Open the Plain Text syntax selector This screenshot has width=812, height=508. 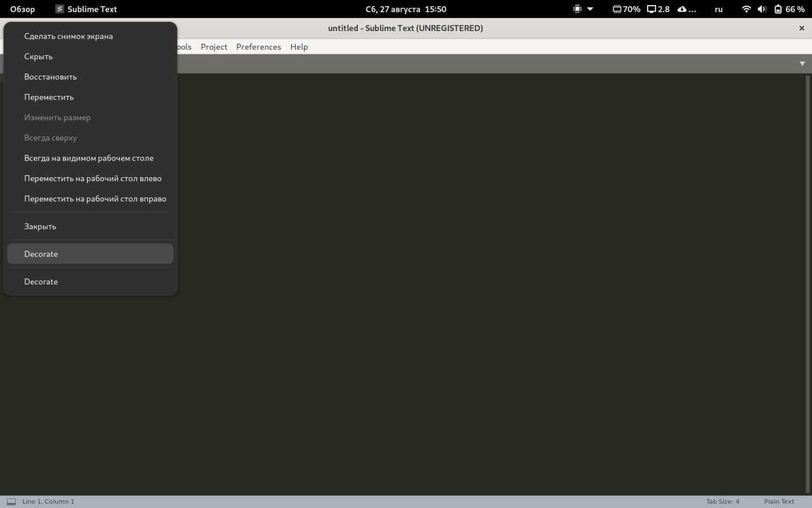pyautogui.click(x=780, y=502)
